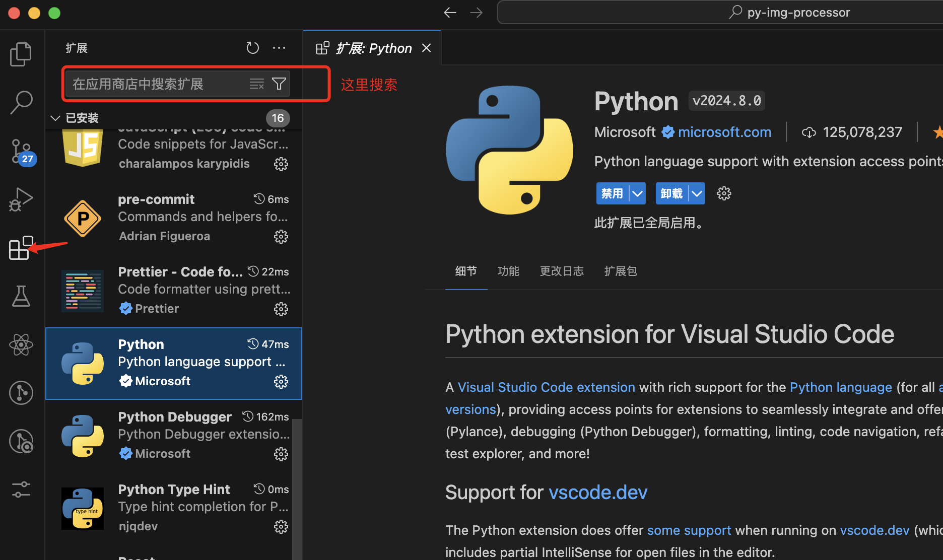Clear extensions search results icon
Viewport: 943px width, 560px height.
point(257,84)
